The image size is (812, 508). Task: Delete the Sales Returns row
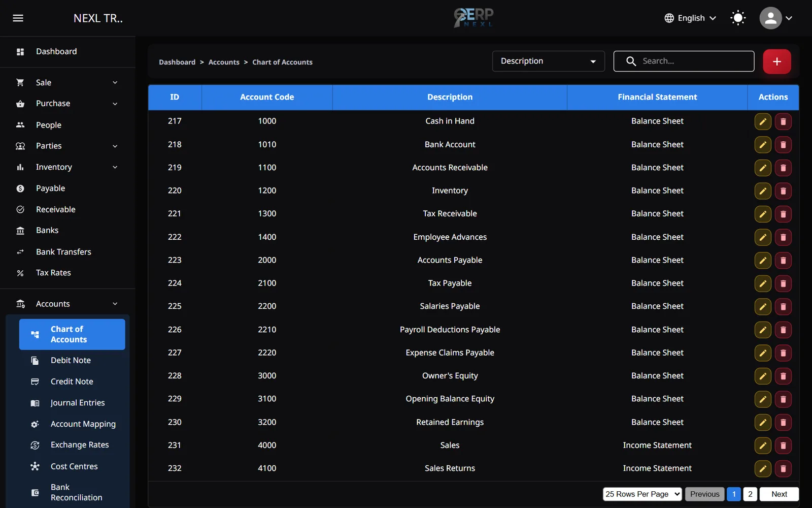tap(783, 468)
